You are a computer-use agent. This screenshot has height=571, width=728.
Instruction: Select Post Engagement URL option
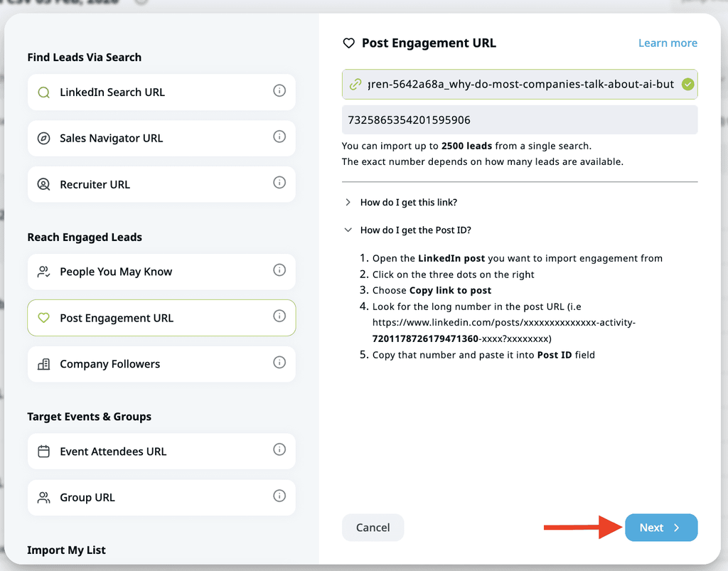coord(161,318)
